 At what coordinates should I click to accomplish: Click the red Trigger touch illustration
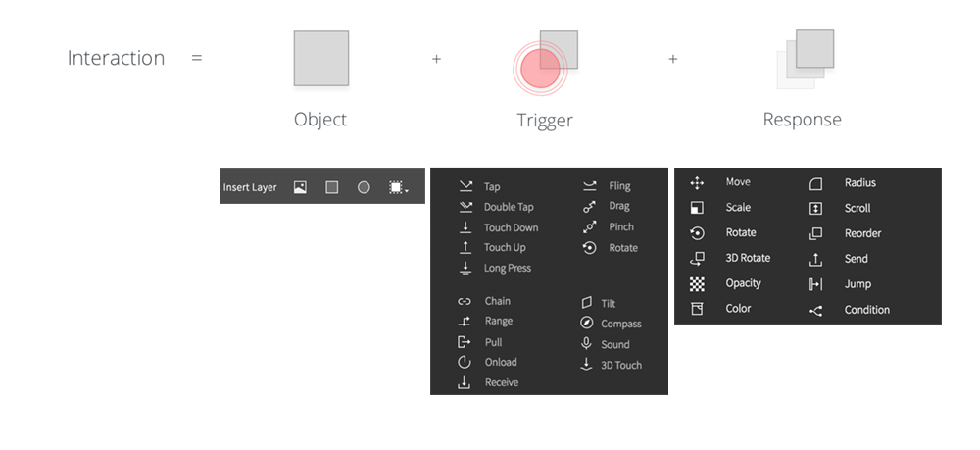[540, 68]
